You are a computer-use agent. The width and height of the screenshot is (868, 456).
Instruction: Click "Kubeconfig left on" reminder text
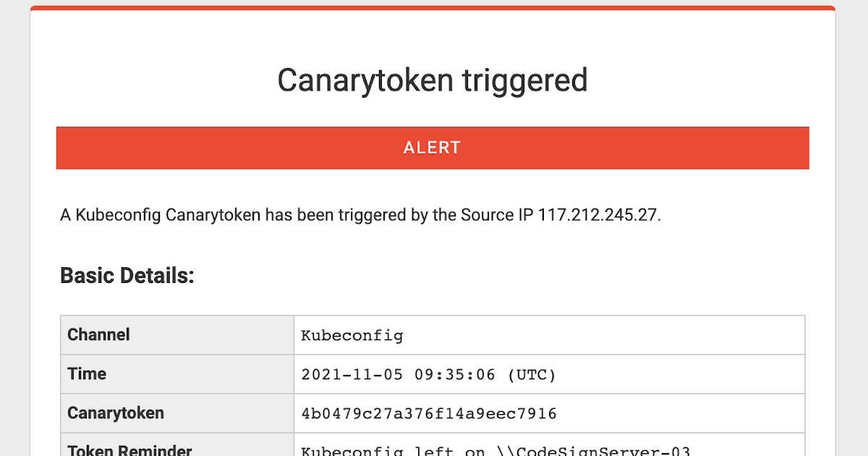point(393,452)
